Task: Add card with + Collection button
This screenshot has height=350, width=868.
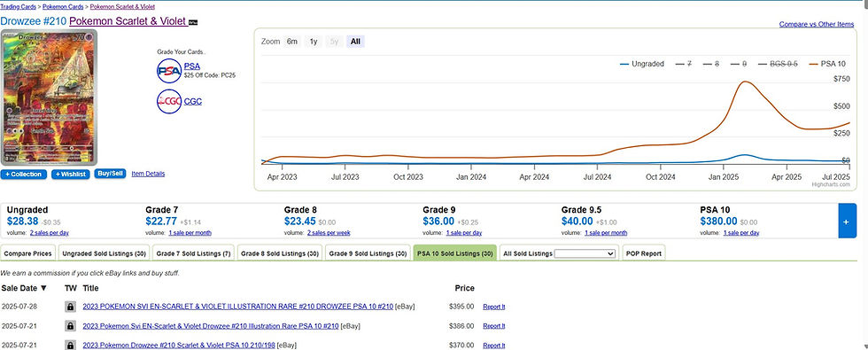Action: 24,175
